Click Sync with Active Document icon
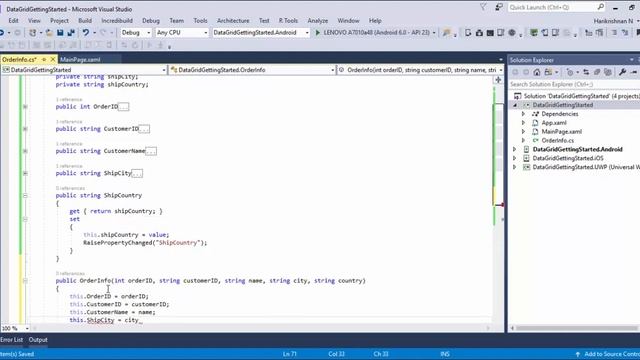The height and width of the screenshot is (360, 640). coord(586,72)
